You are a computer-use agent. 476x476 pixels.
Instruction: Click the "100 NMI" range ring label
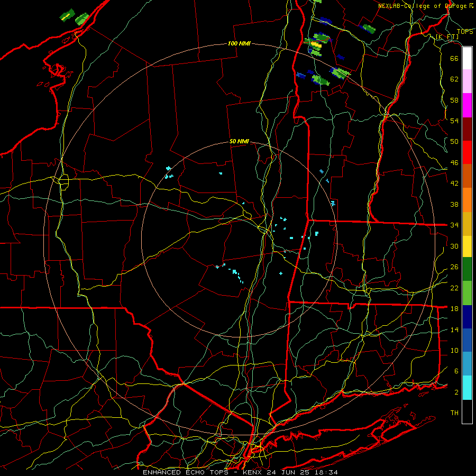click(239, 44)
